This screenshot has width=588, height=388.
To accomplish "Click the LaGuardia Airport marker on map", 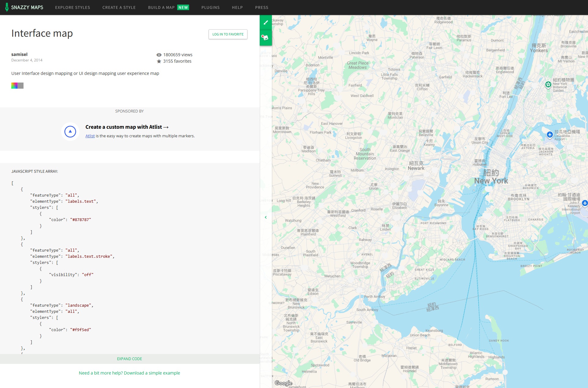I will click(x=550, y=135).
